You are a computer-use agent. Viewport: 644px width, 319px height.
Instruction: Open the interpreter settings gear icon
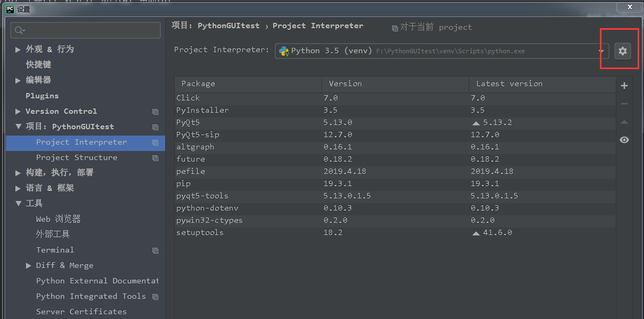tap(622, 51)
